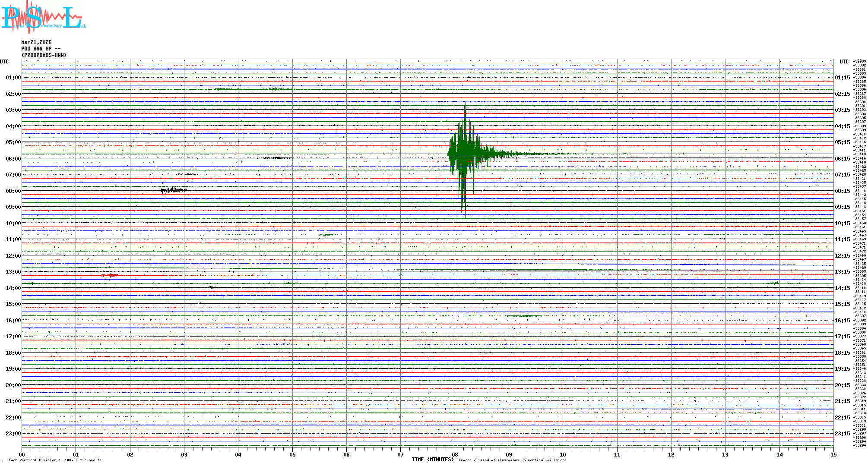868x466 pixels.
Task: Click the TIME (MINUTES) axis title
Action: (x=432, y=460)
